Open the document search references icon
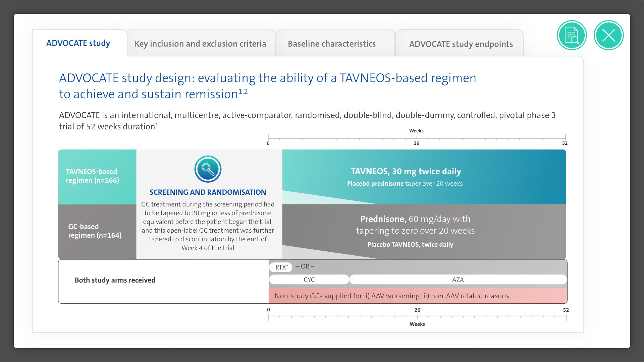The width and height of the screenshot is (644, 362). [572, 35]
